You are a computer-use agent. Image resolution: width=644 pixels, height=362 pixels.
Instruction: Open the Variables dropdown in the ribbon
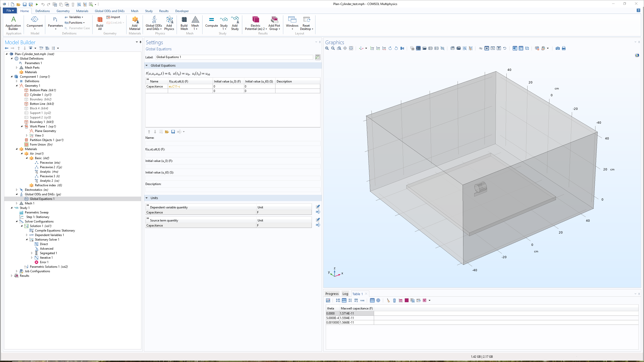[75, 17]
